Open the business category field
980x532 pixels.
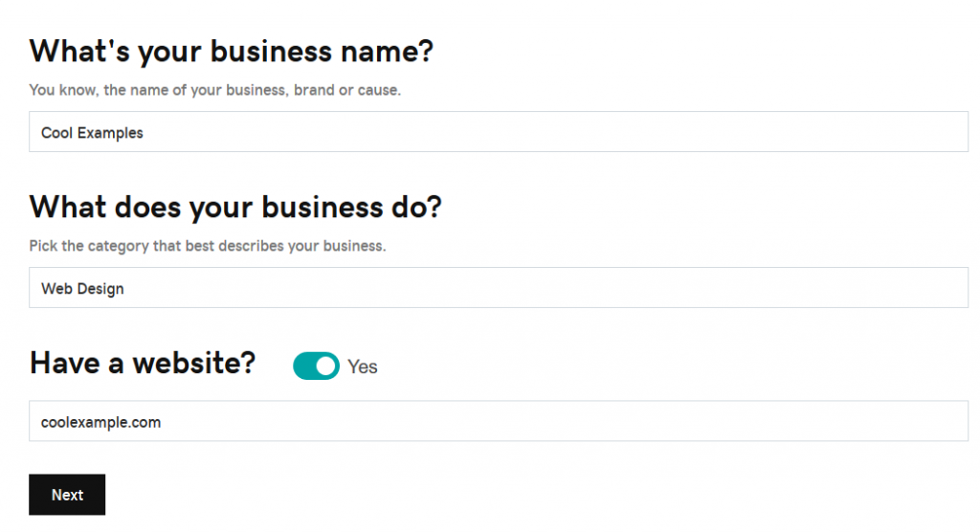498,288
